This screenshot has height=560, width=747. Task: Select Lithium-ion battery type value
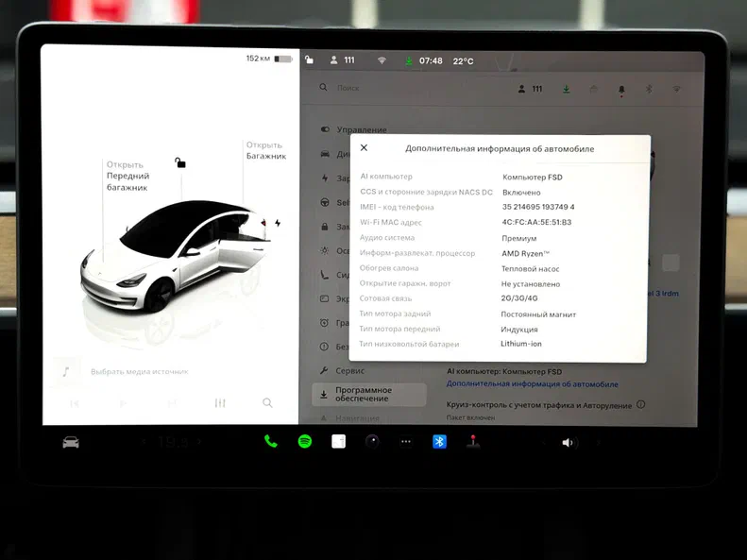coord(521,344)
